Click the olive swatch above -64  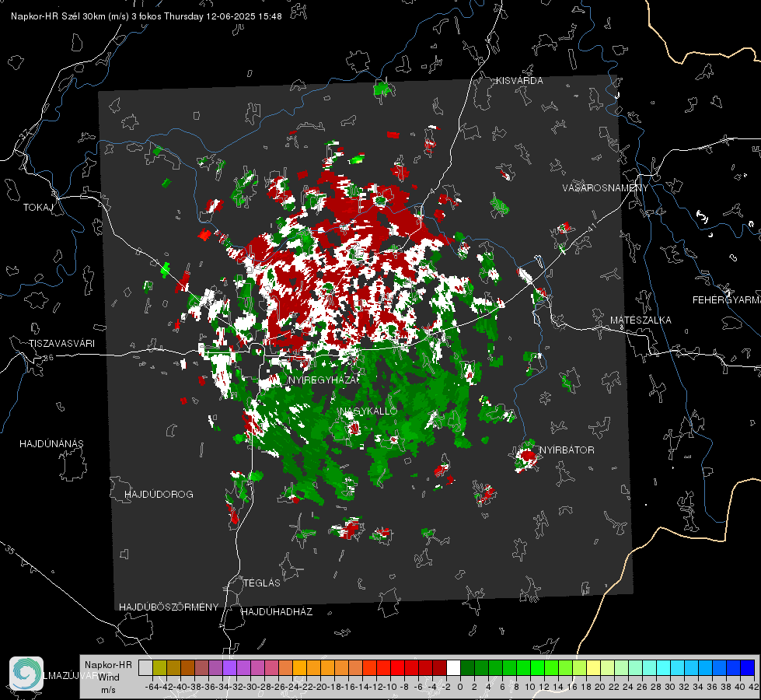tap(159, 667)
